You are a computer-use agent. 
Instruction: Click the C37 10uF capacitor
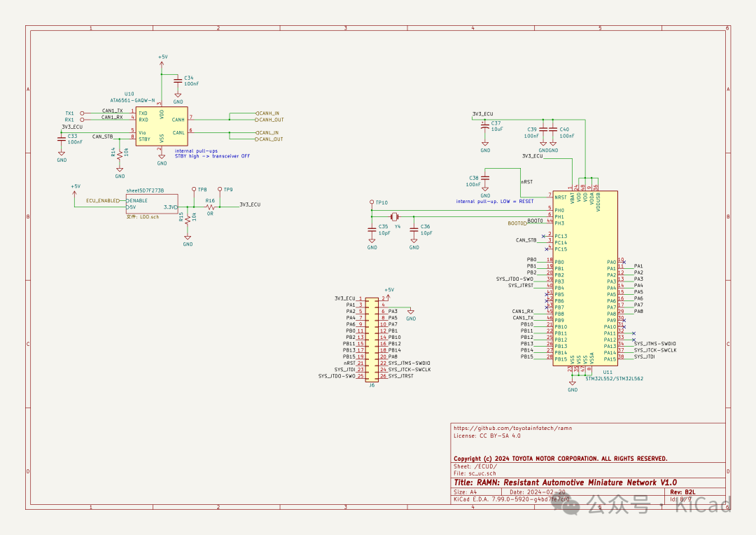click(x=485, y=126)
